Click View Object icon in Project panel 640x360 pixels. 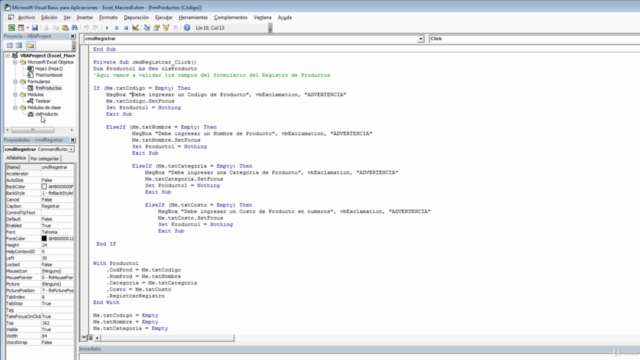coord(19,45)
